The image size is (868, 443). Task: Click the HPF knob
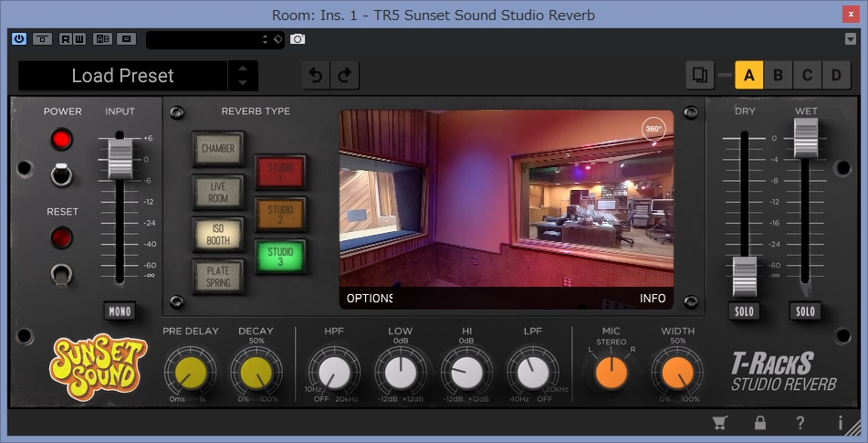tap(334, 373)
